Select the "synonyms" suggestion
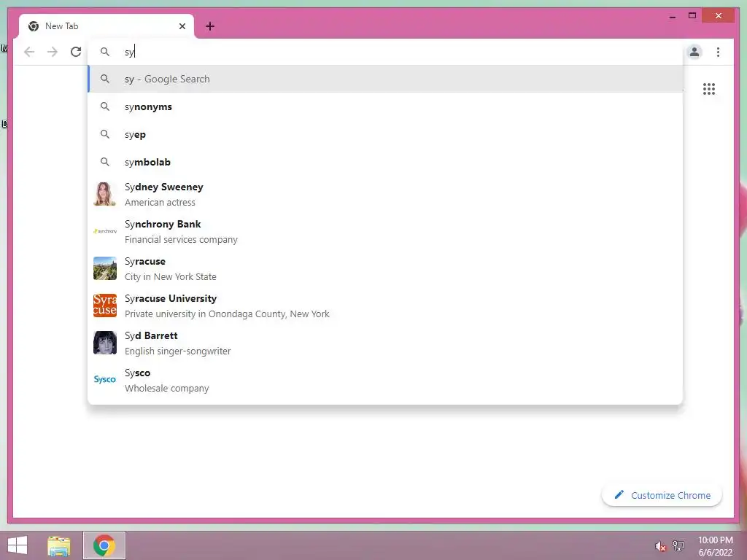The height and width of the screenshot is (560, 747). coord(385,106)
